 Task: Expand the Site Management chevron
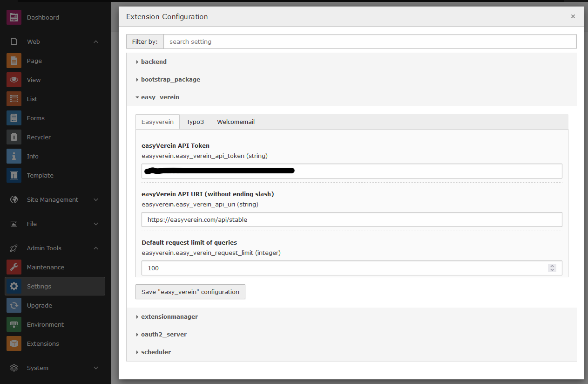[96, 199]
